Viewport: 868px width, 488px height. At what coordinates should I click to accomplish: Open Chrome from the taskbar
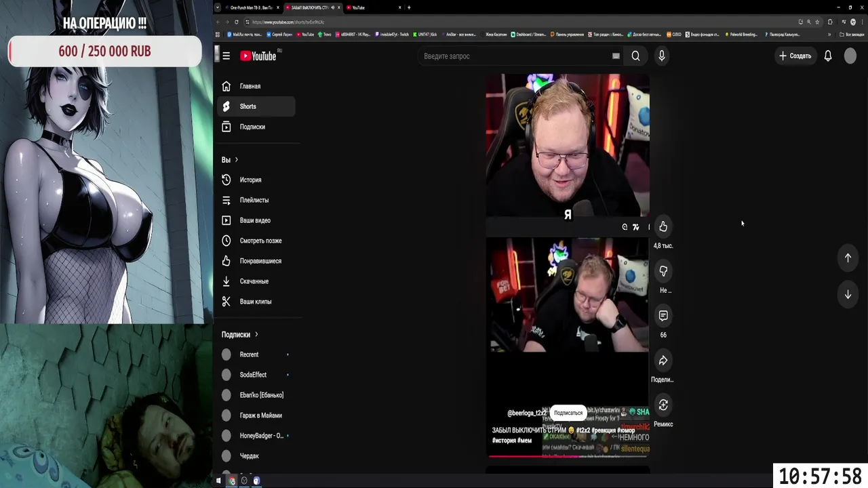coord(231,481)
